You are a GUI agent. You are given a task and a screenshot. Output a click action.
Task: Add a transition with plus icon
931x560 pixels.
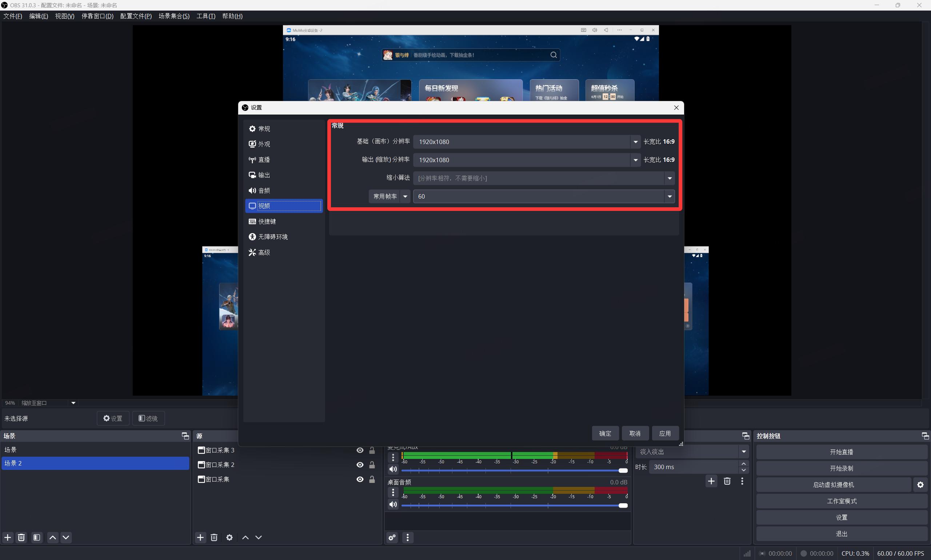point(711,481)
